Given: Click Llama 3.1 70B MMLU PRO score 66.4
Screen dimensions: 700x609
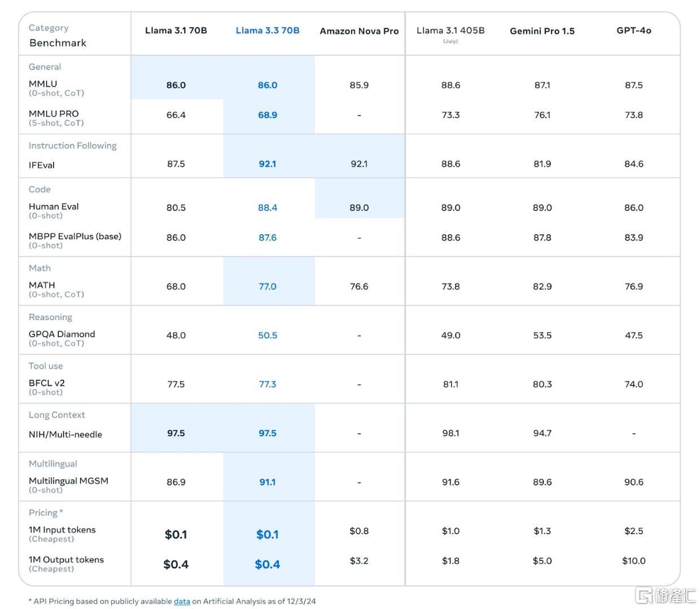Looking at the screenshot, I should [x=176, y=115].
